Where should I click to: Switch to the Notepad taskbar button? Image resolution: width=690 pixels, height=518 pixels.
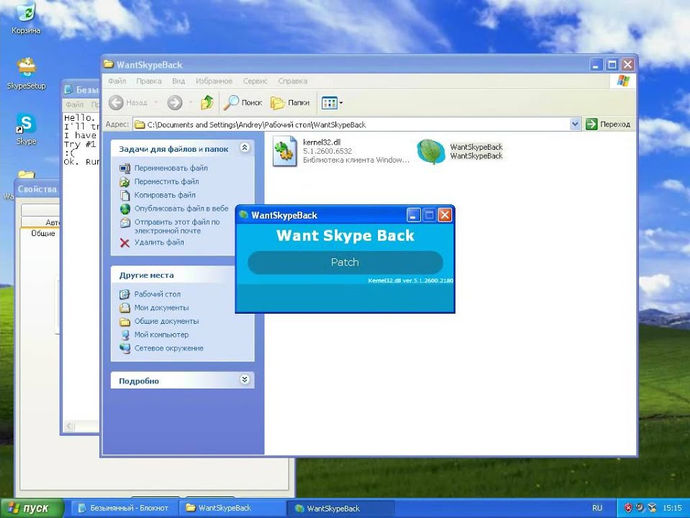pyautogui.click(x=124, y=508)
